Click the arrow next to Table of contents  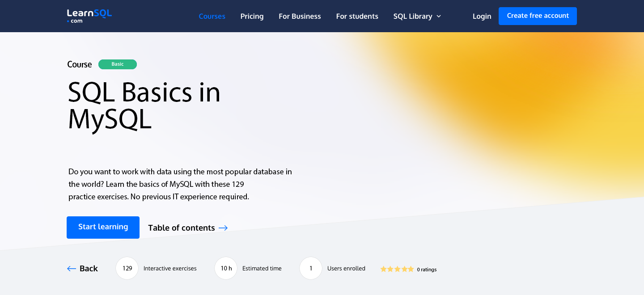223,228
